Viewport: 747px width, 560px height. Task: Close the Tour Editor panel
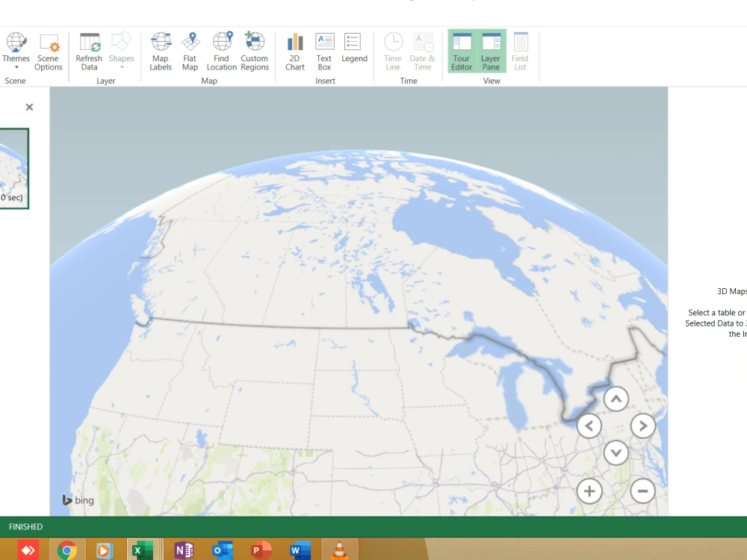pyautogui.click(x=30, y=107)
